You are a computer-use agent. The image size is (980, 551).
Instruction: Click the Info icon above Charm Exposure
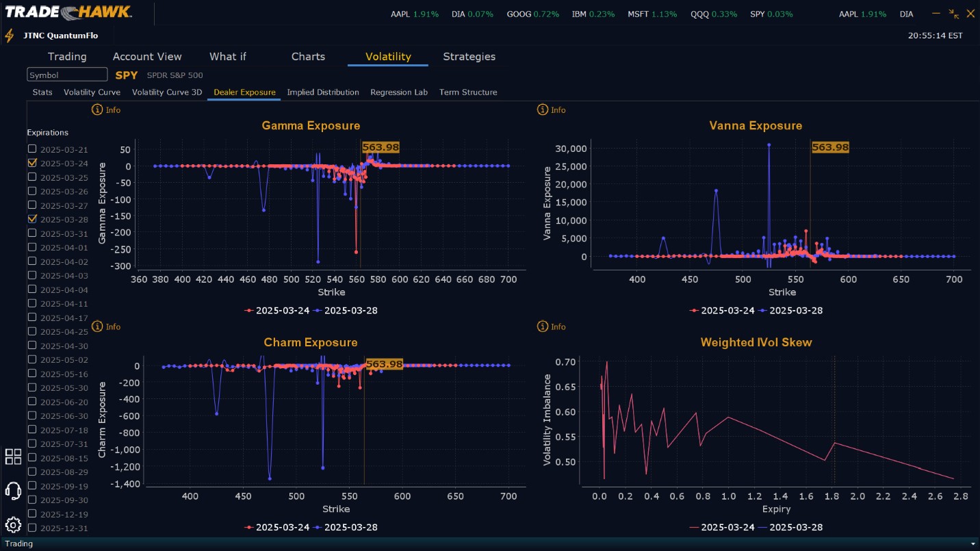tap(97, 326)
